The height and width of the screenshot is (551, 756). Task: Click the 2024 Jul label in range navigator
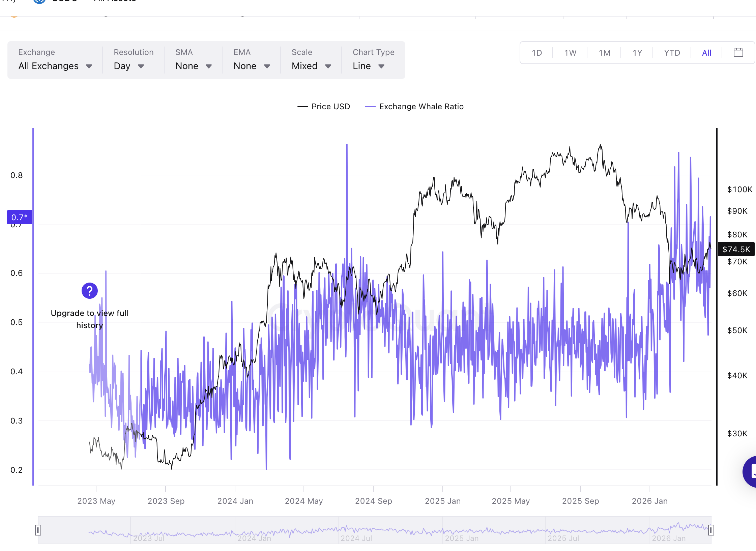coord(356,538)
